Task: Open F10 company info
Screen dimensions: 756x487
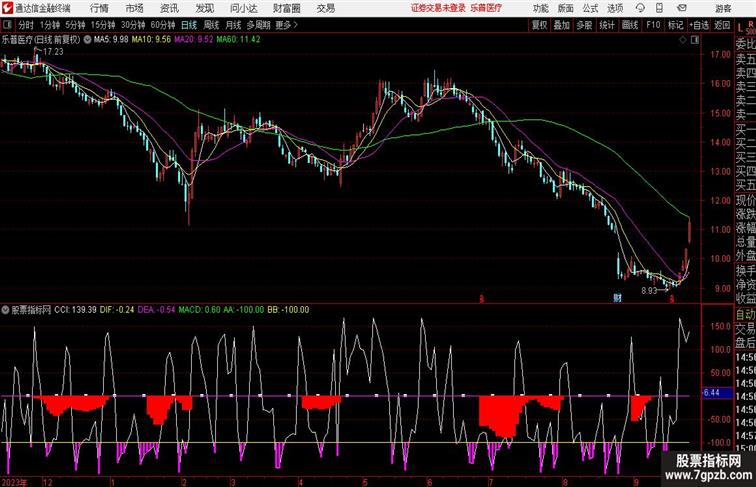Action: coord(653,25)
